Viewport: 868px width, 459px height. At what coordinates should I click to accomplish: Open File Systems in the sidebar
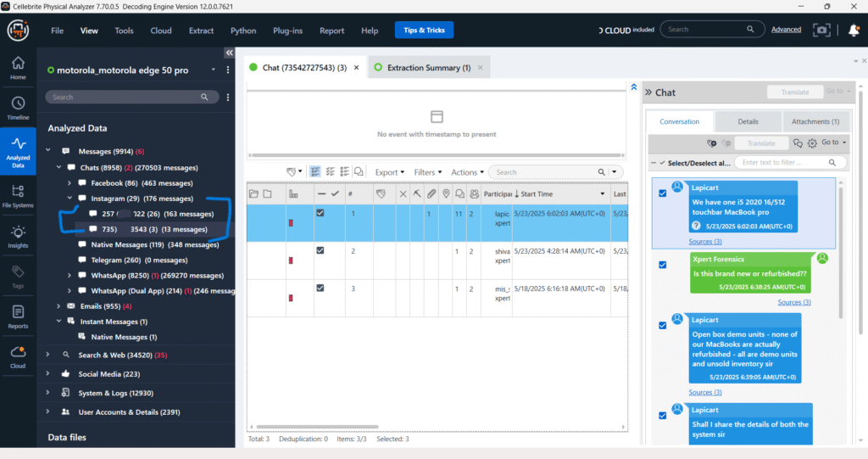(18, 196)
